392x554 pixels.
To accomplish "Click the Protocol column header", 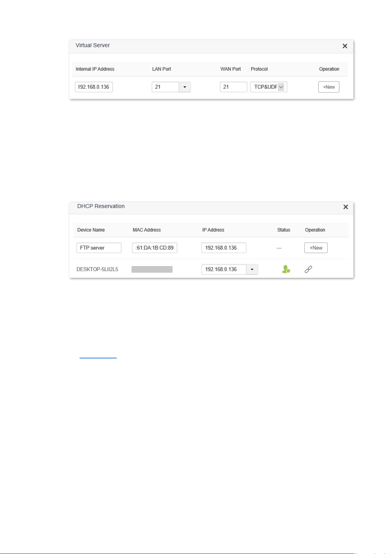I will (259, 69).
